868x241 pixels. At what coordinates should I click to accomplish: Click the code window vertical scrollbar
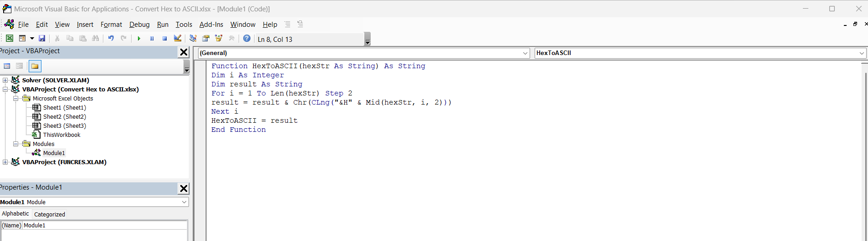pos(865,151)
